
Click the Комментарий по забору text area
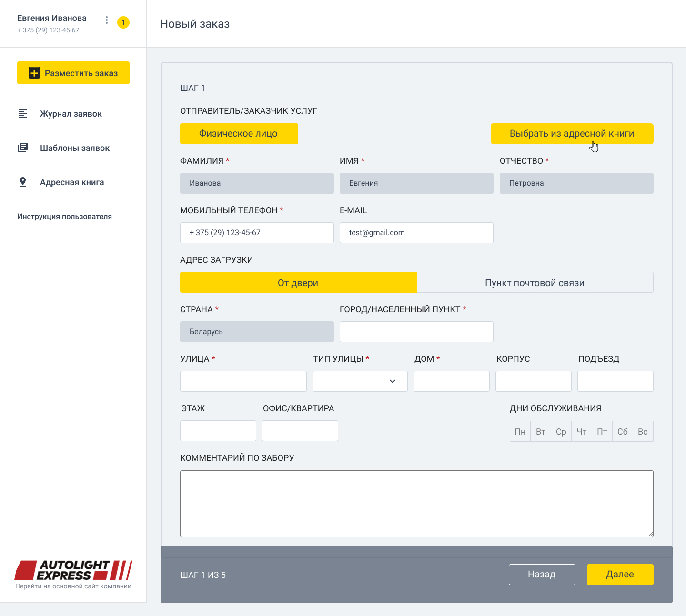[x=416, y=503]
